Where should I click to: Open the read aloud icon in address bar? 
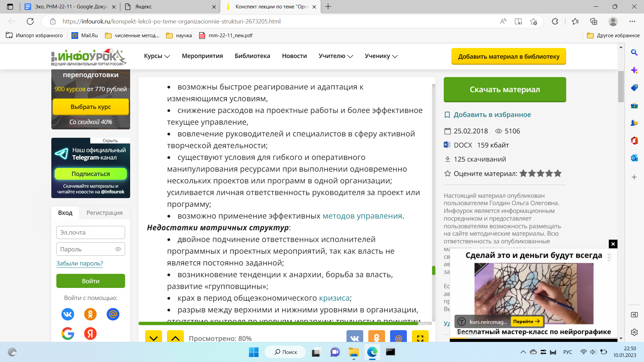(503, 21)
